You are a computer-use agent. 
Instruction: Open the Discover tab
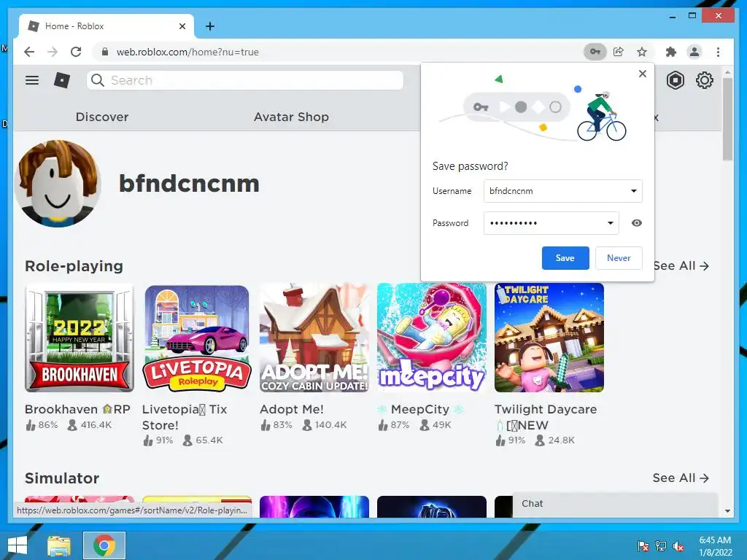[x=102, y=117]
